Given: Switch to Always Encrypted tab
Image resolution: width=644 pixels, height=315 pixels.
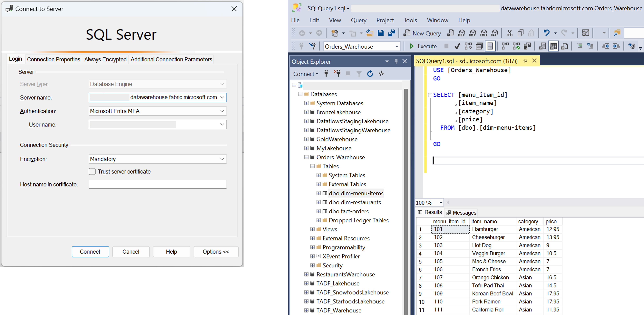Looking at the screenshot, I should (105, 59).
